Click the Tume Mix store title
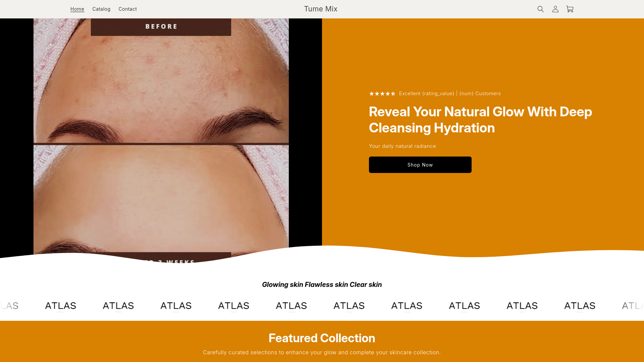644x362 pixels. (321, 9)
